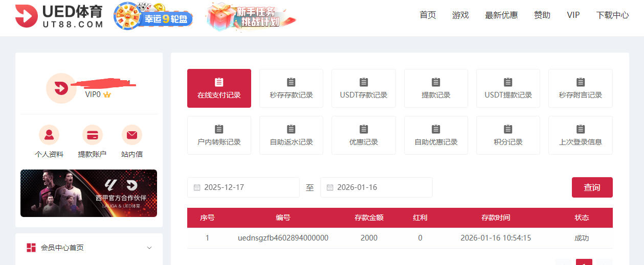The image size is (644, 265).
Task: Open 站内信 mail envelope icon
Action: click(132, 135)
